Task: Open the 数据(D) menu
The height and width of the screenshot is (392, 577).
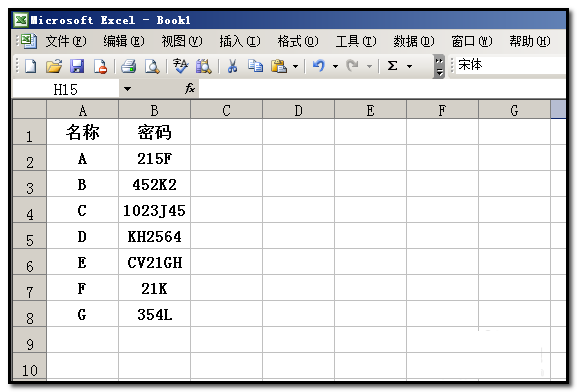Action: [414, 41]
